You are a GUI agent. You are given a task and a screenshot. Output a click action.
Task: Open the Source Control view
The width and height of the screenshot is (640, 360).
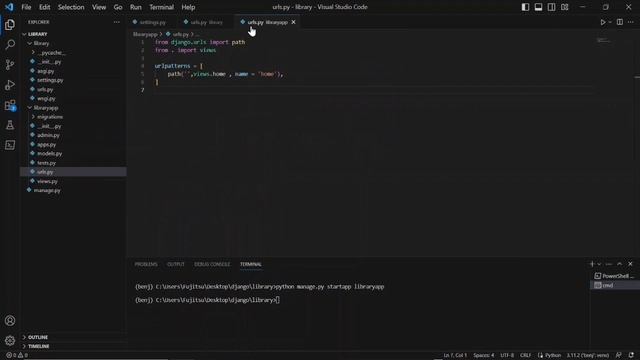(10, 64)
